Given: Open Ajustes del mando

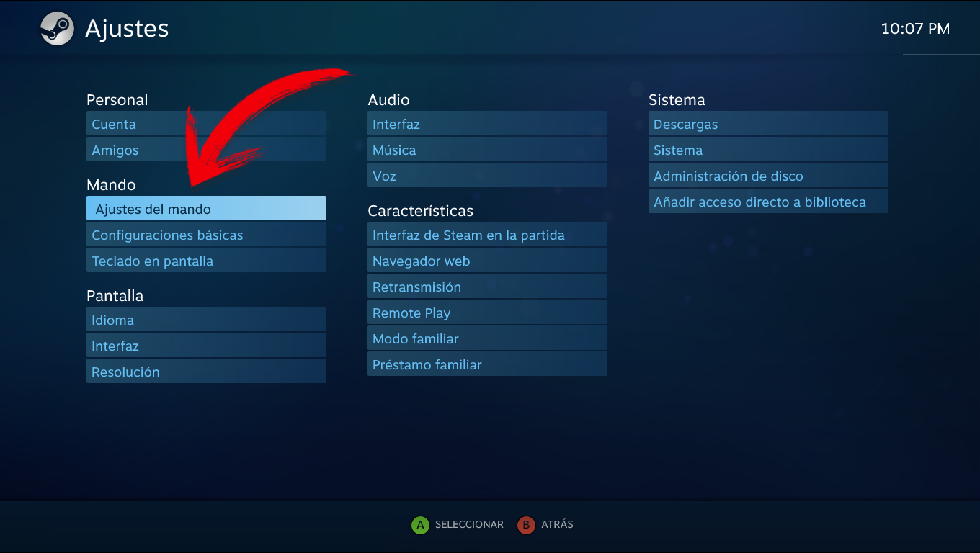Looking at the screenshot, I should 206,208.
